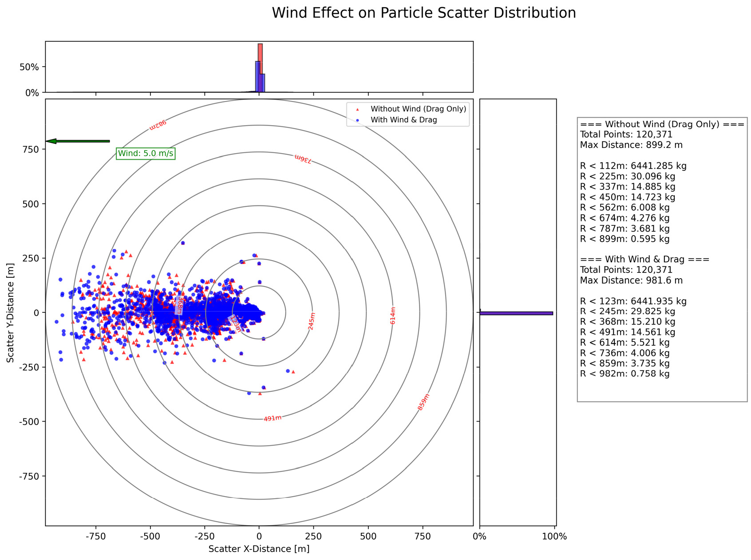Click the 245m ring label
This screenshot has width=751, height=560.
(312, 321)
